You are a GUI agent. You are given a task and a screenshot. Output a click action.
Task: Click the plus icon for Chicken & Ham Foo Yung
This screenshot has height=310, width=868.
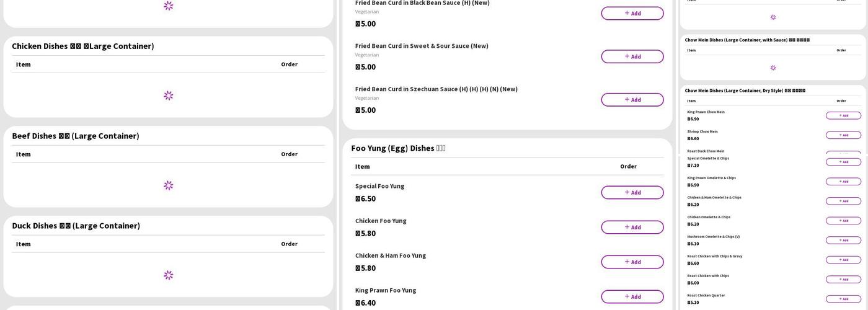pyautogui.click(x=627, y=262)
